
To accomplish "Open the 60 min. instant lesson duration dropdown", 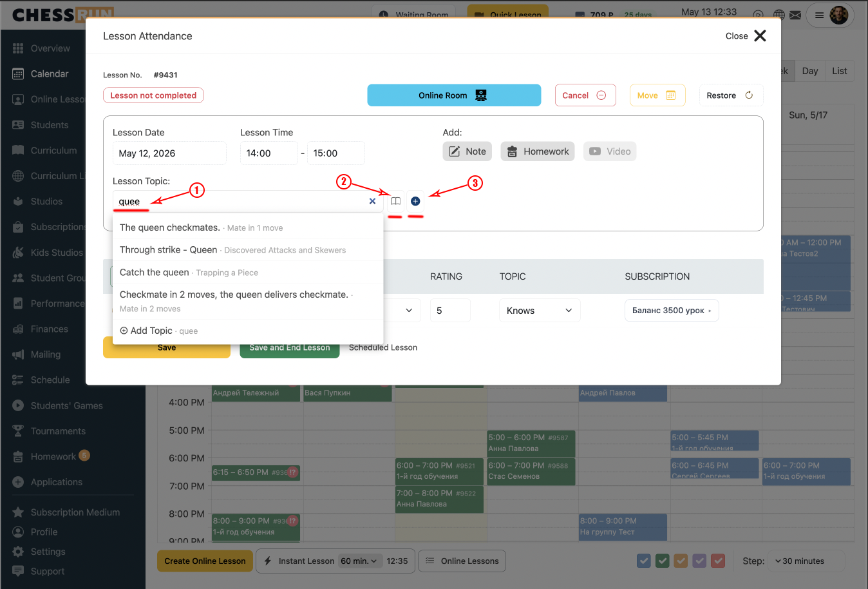I will [359, 561].
